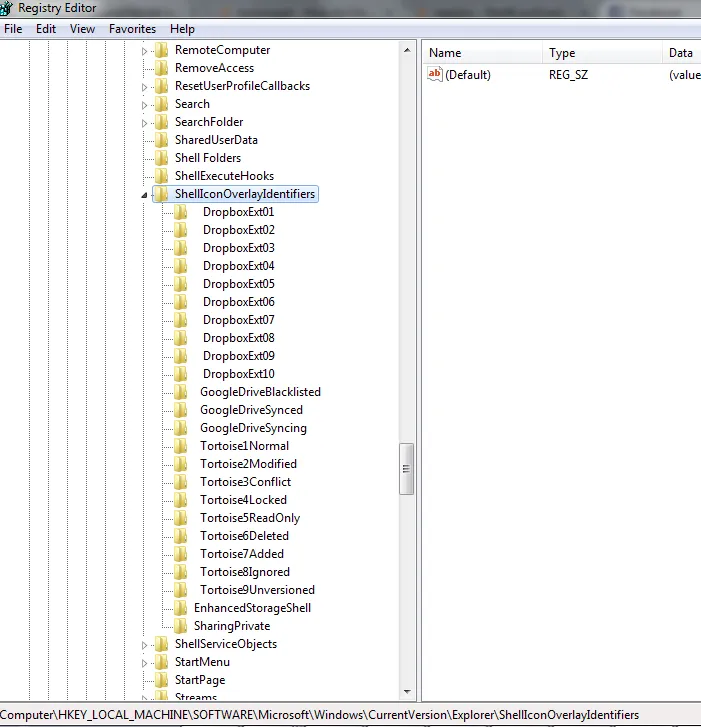Click the GoogleDriveSyncing folder icon

click(180, 428)
